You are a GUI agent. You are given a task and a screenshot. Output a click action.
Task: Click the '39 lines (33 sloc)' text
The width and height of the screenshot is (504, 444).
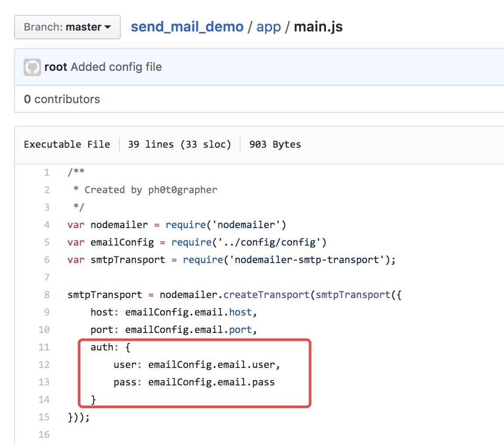tap(179, 144)
